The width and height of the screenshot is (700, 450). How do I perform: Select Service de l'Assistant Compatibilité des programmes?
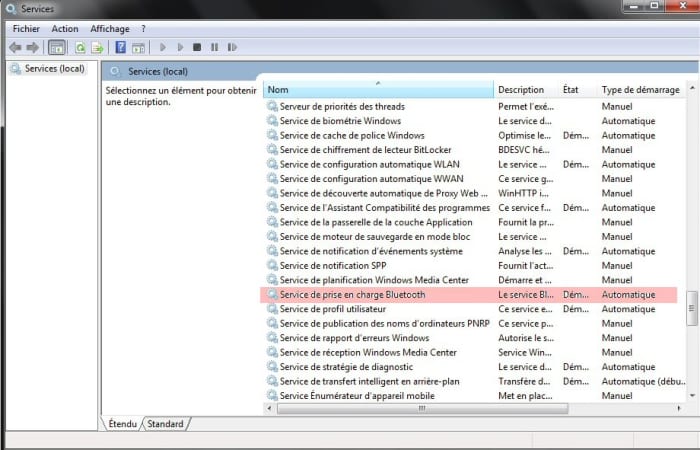474,208
